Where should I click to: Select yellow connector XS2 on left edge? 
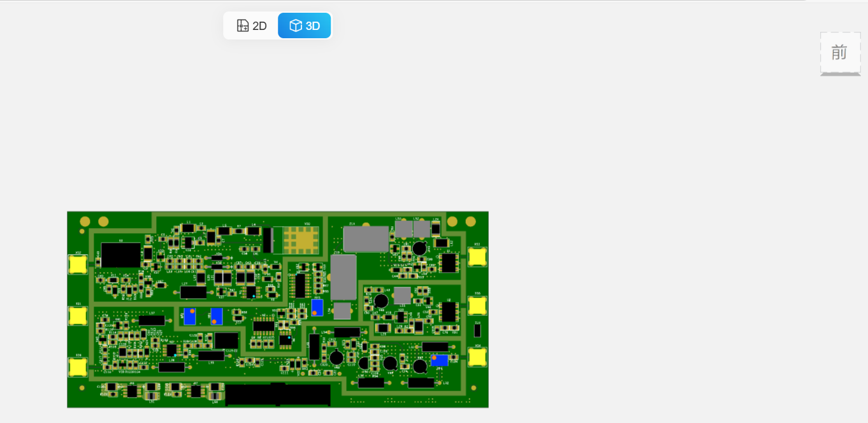tap(77, 264)
